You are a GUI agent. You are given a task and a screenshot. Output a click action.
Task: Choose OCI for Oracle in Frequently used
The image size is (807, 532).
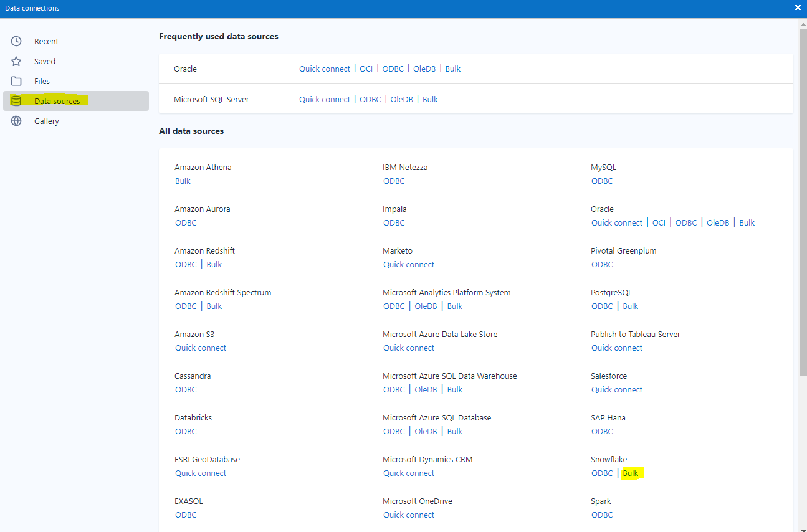tap(366, 69)
